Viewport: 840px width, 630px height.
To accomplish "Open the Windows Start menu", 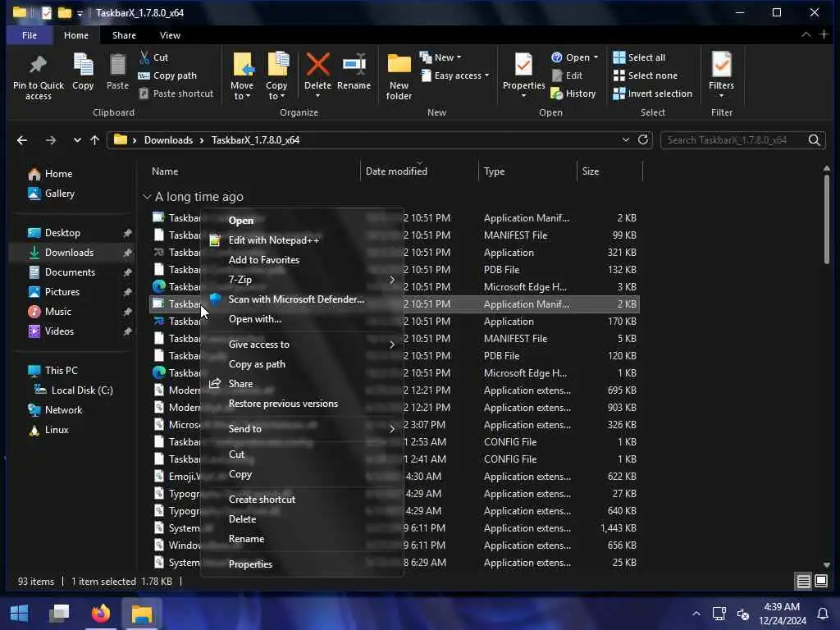I will click(x=20, y=614).
